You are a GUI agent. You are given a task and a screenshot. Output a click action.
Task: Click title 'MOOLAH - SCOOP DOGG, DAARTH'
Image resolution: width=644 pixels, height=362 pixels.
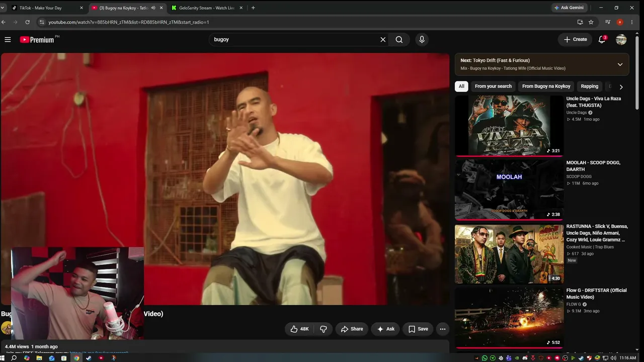[x=593, y=166]
